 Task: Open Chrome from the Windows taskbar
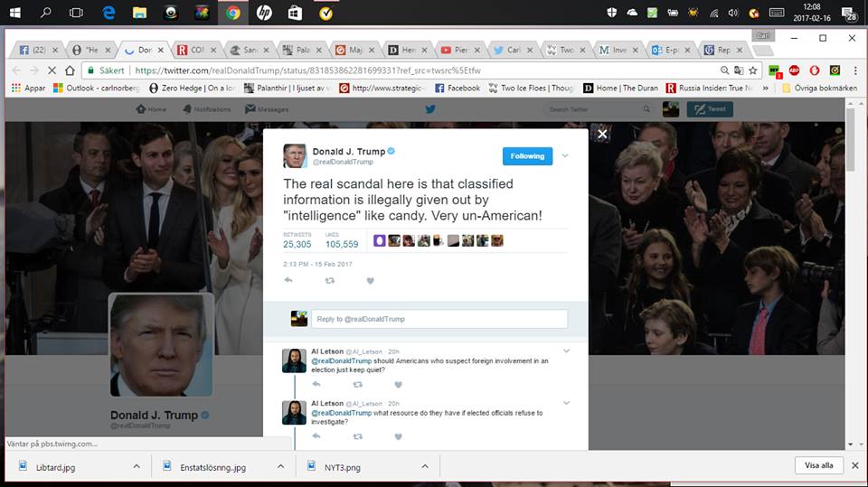click(232, 13)
